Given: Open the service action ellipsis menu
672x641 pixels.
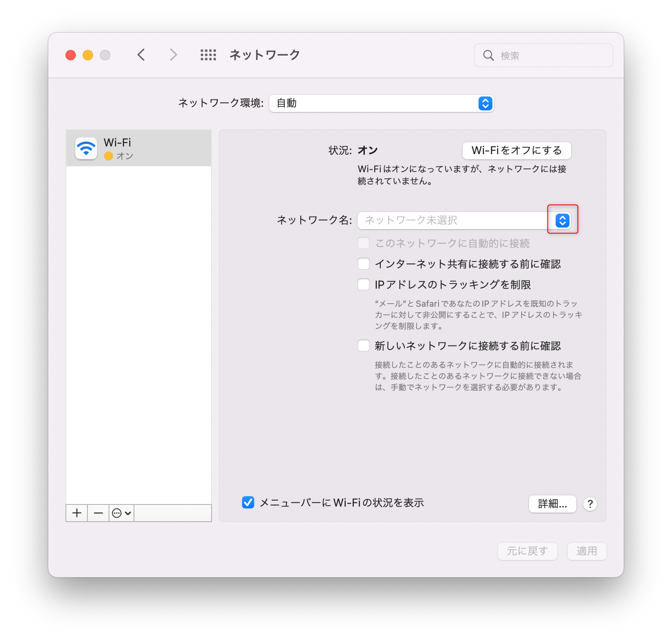Looking at the screenshot, I should tap(121, 513).
